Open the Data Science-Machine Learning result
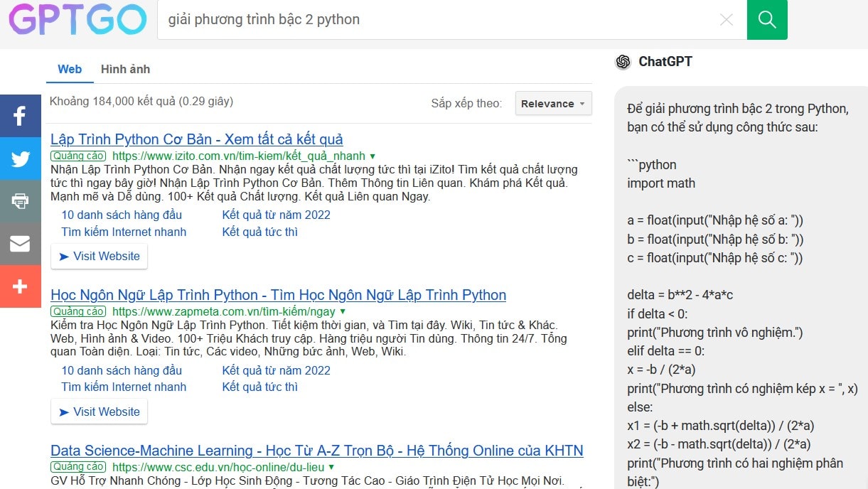This screenshot has width=868, height=489. pos(316,451)
